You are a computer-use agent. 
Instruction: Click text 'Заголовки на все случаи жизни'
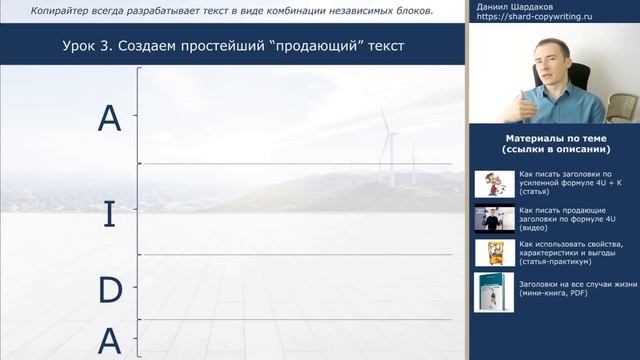pyautogui.click(x=578, y=284)
